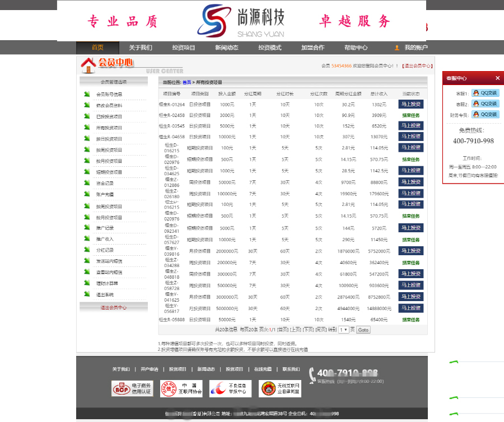Open the 不良信息举报中心 badge
This screenshot has width=504, height=422.
(230, 388)
